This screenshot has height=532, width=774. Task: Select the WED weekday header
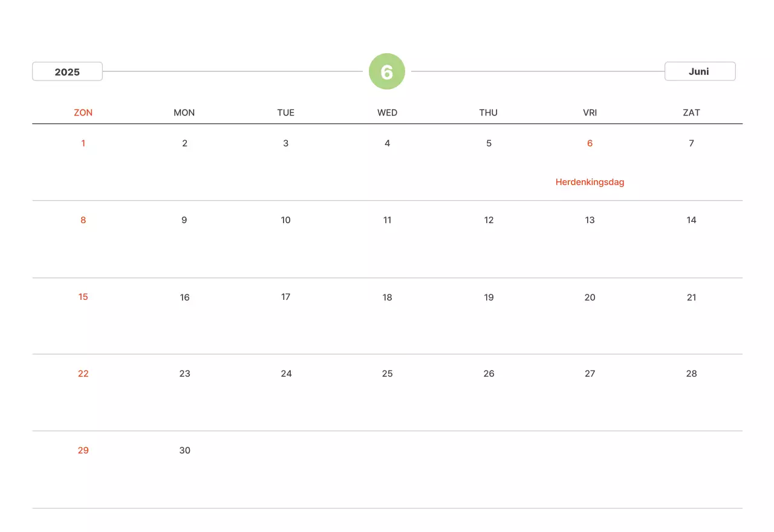click(x=387, y=112)
